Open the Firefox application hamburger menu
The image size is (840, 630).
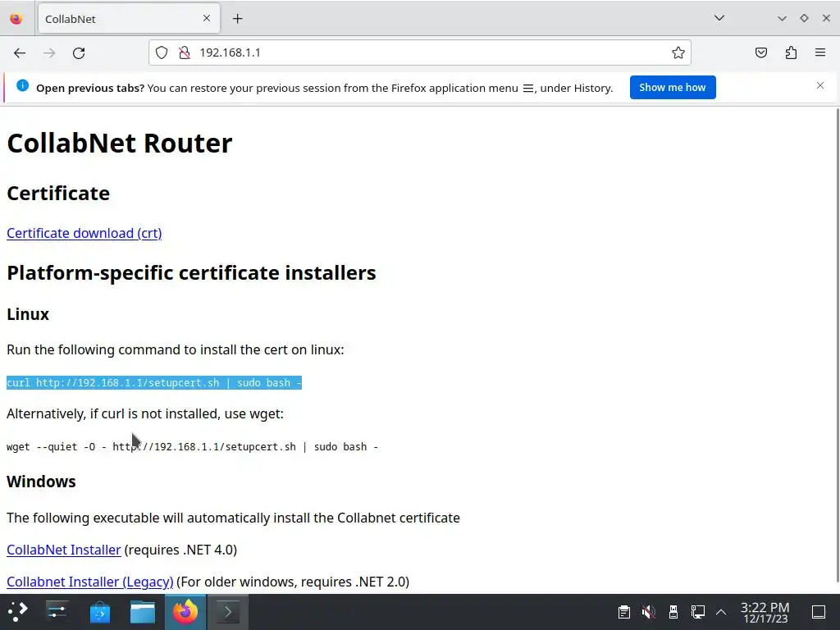820,52
